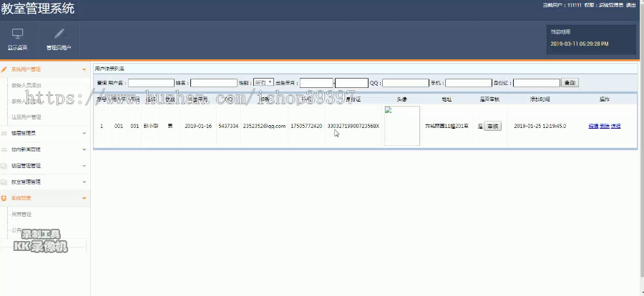
Task: Click the address cell ending 201室
Action: [x=447, y=127]
